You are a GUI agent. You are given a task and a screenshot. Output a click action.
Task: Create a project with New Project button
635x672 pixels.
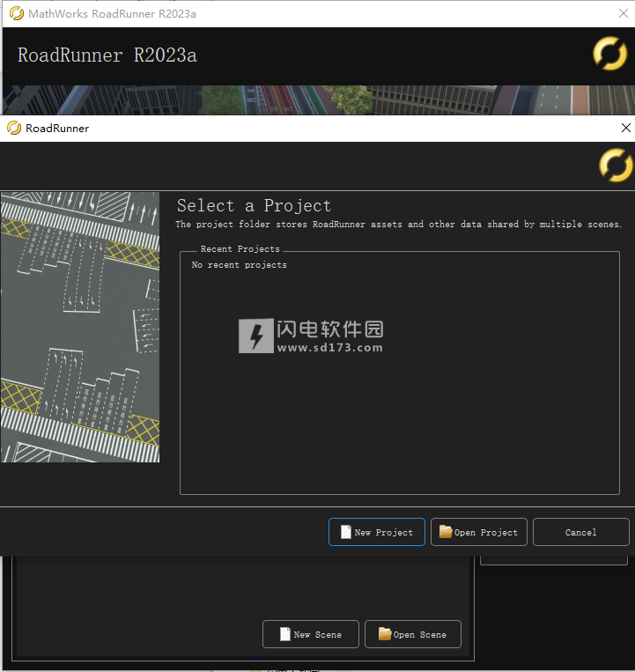pos(377,532)
